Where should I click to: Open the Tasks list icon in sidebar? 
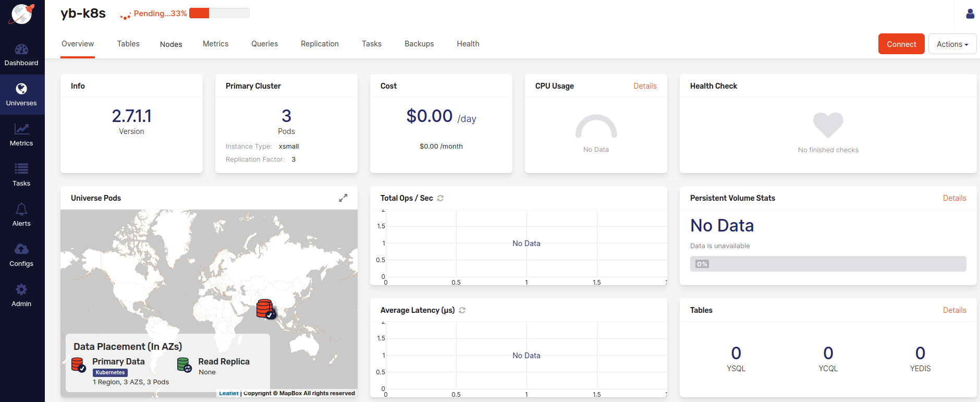21,169
